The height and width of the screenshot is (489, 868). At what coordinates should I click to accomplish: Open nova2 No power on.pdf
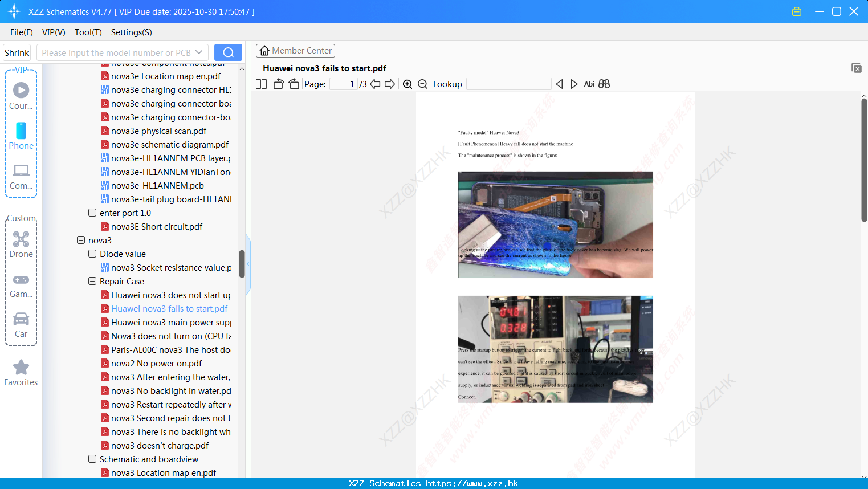156,363
